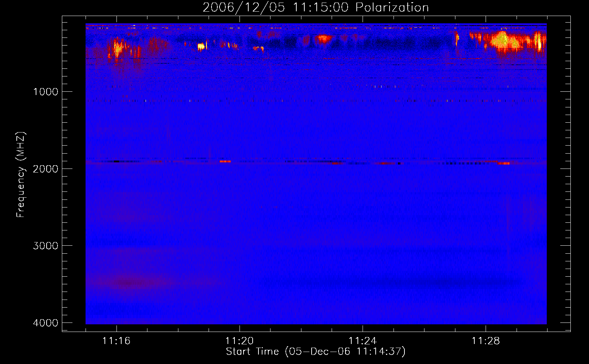
Task: Click the red segment at 2000 MHz near 11:19:30
Action: pos(225,161)
